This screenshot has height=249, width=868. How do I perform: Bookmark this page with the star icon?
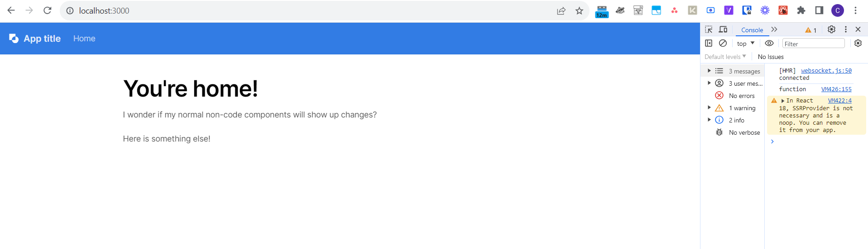tap(579, 11)
